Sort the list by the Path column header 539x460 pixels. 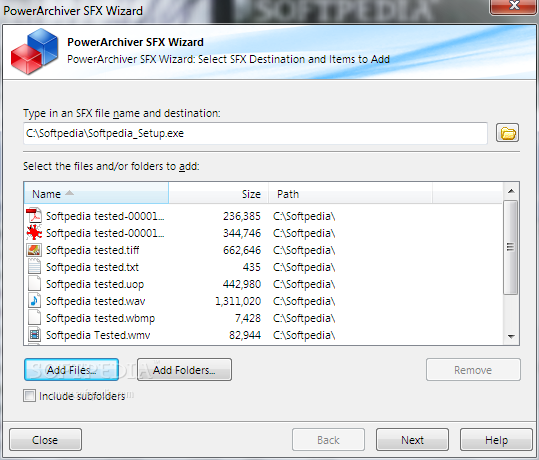[x=350, y=194]
